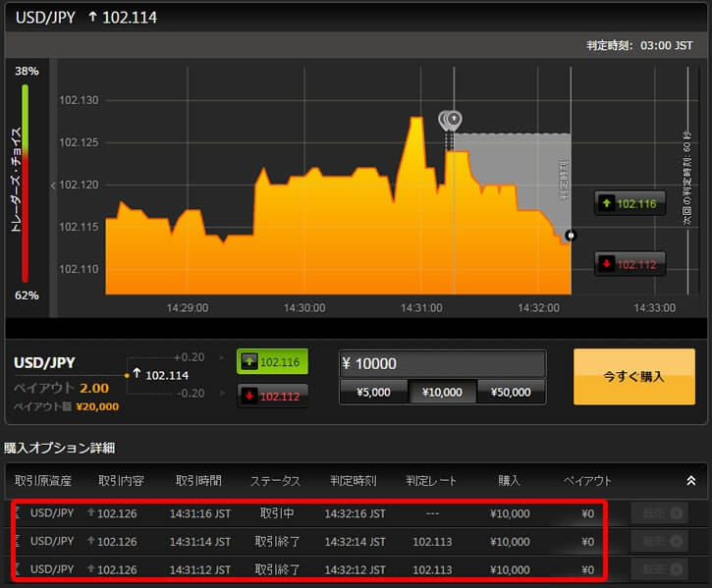
Task: Click the ¥20,000 payout amount
Action: click(97, 406)
